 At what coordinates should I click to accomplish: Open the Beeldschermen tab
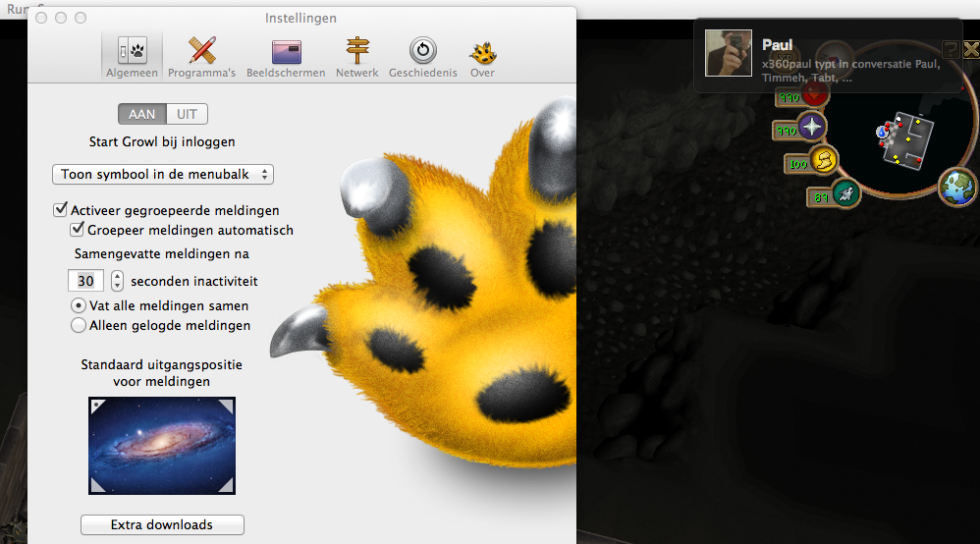coord(286,56)
